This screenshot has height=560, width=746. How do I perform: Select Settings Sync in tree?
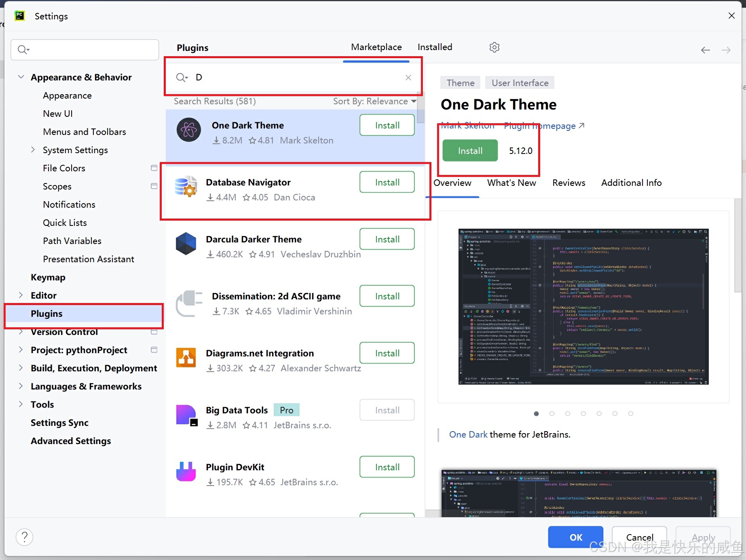pos(59,423)
